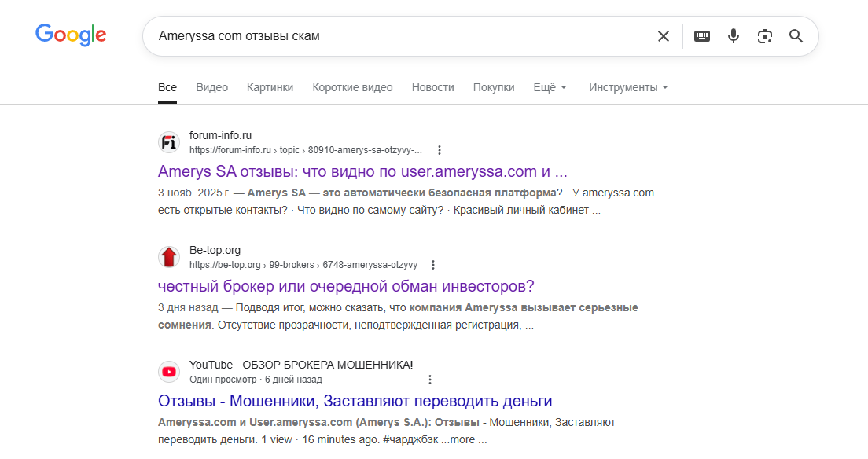Open three-dot menu for forum-info.ru result
The width and height of the screenshot is (868, 459).
point(440,150)
